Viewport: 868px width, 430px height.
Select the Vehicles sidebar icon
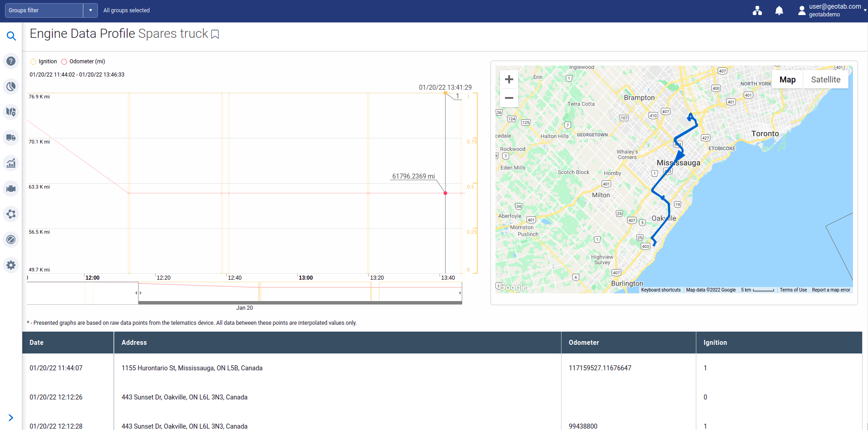[x=11, y=137]
